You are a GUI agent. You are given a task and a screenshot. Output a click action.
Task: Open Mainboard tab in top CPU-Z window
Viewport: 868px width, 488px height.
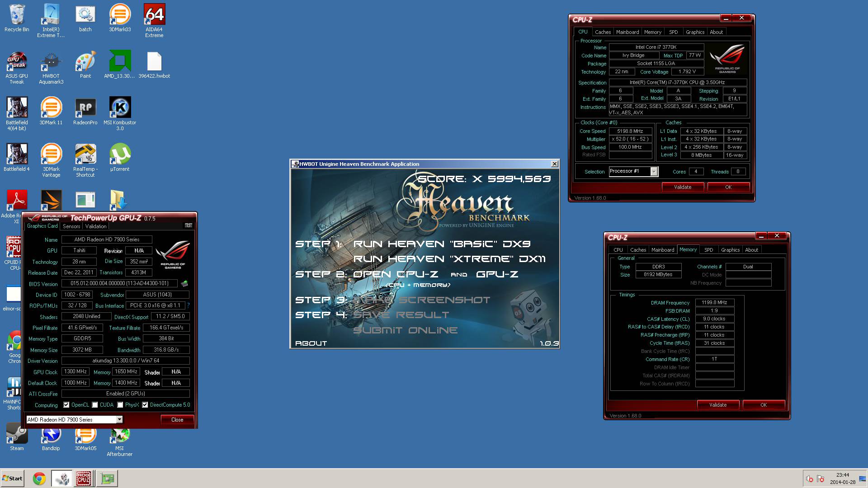pos(627,32)
